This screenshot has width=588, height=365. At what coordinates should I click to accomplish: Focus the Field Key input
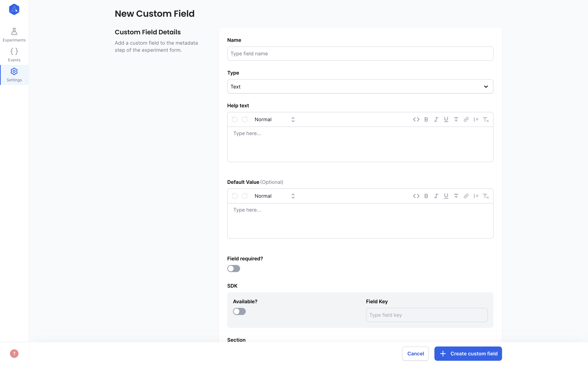pyautogui.click(x=427, y=315)
